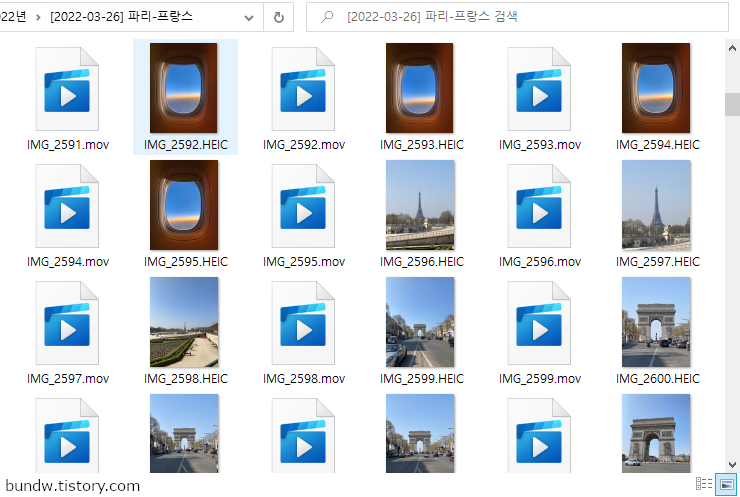Select the IMG_2594.HEIC airplane window thumbnail
740x497 pixels.
click(x=656, y=88)
